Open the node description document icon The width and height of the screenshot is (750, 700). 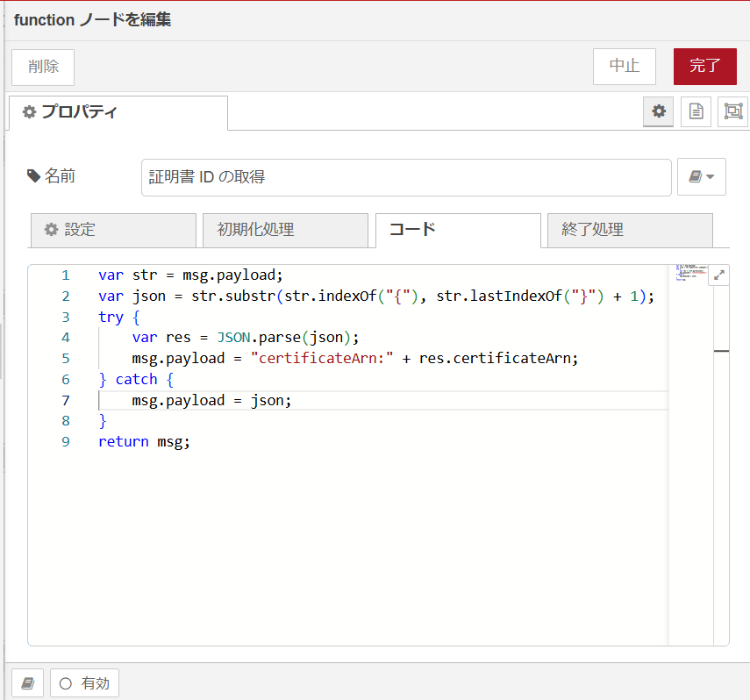point(696,111)
